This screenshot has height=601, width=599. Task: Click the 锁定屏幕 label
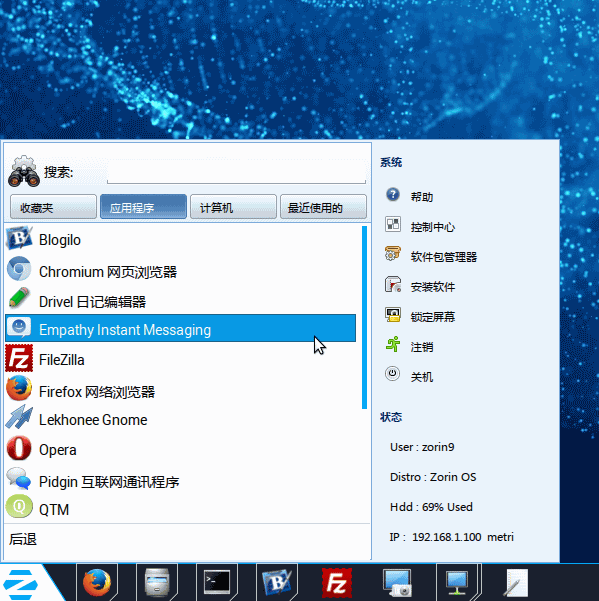coord(433,317)
